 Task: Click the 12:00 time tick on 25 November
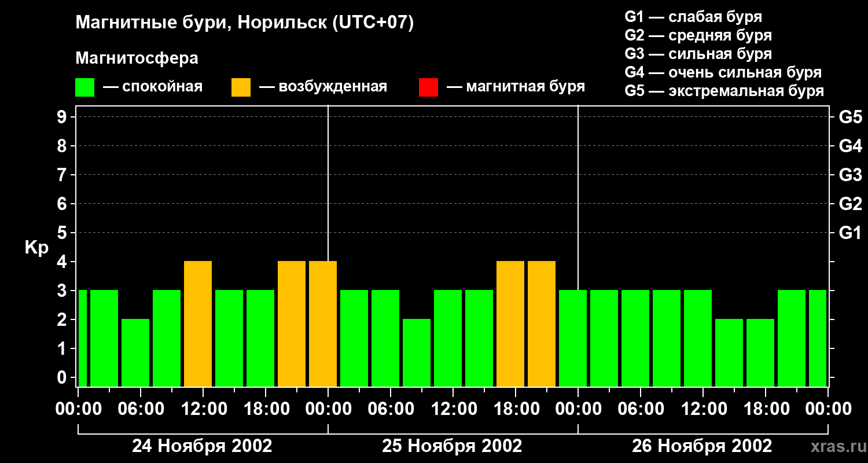click(452, 409)
